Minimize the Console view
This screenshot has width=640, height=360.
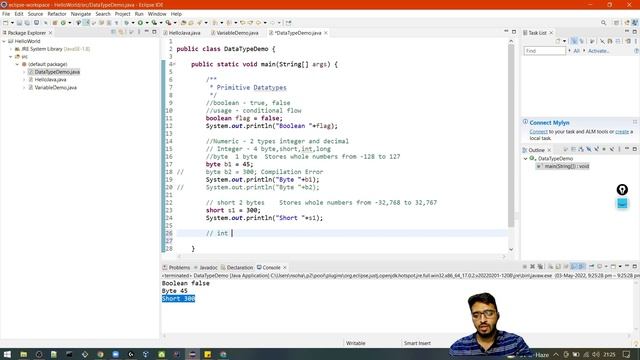click(627, 266)
